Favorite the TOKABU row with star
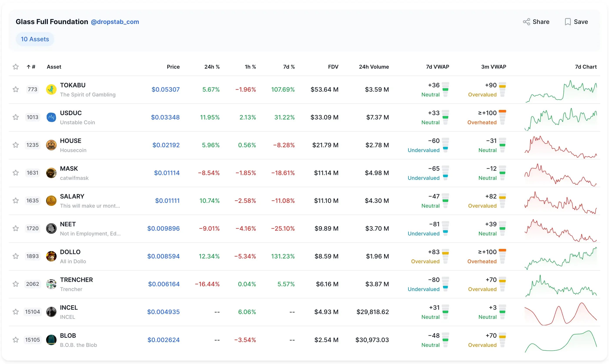Viewport: 609px width, 364px height. [x=16, y=89]
